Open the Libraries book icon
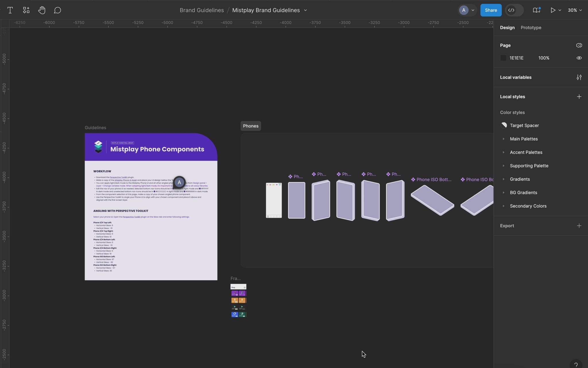This screenshot has height=368, width=588. click(x=536, y=10)
